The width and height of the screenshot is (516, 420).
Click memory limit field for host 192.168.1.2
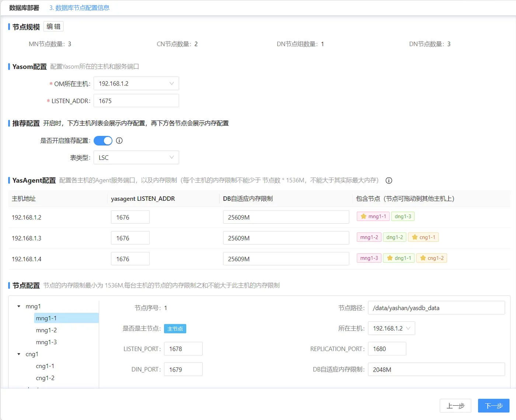click(286, 217)
